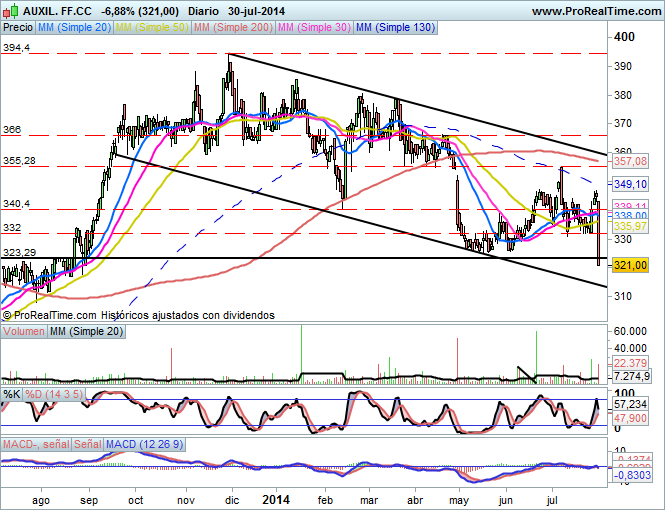Open the MM (Simple 30) label
The image size is (665, 510).
coord(314,28)
